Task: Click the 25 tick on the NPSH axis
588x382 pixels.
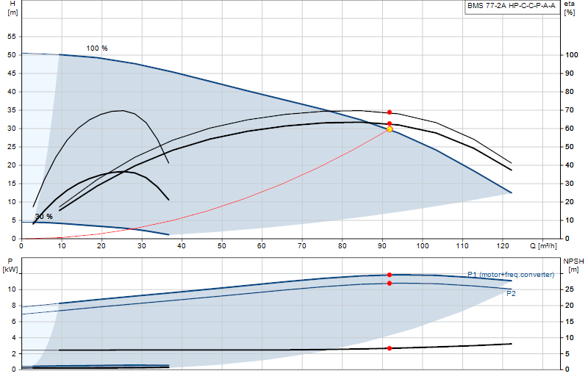Action: tap(569, 289)
